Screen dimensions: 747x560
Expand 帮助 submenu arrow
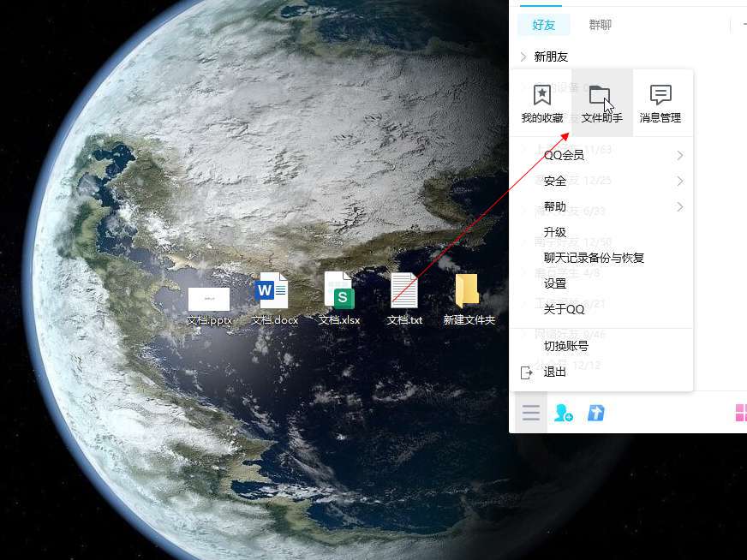tap(680, 206)
